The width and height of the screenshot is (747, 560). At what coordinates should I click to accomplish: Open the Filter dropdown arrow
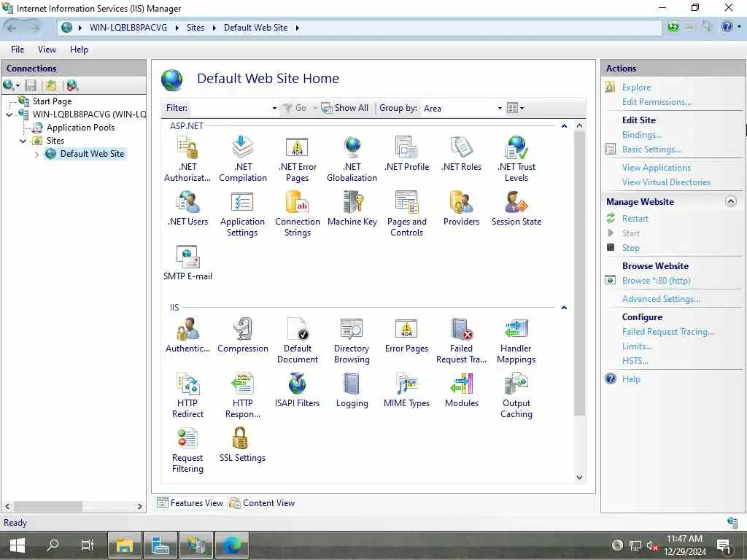pyautogui.click(x=274, y=108)
